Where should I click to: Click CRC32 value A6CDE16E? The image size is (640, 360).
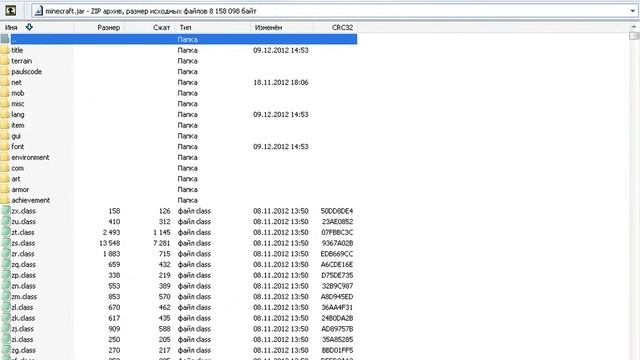click(337, 264)
